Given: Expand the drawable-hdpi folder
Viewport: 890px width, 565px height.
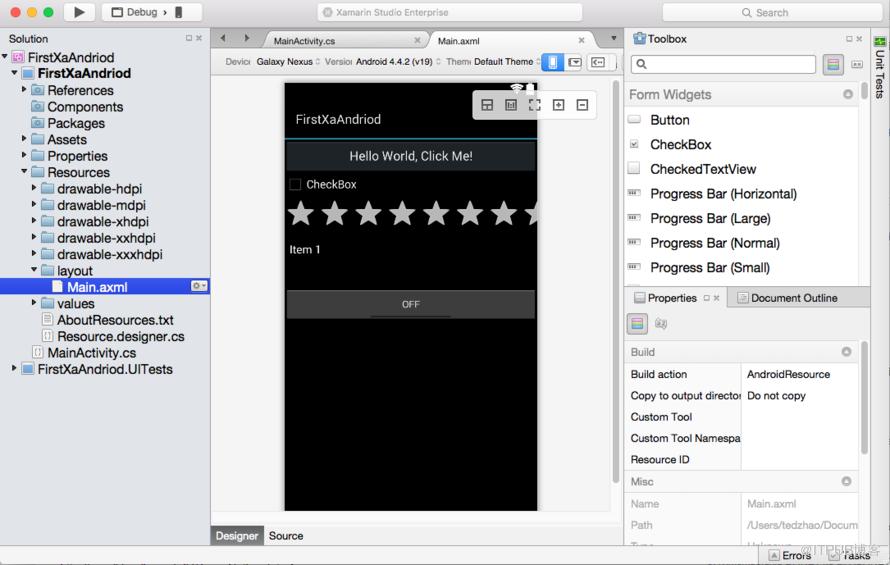Looking at the screenshot, I should click(x=33, y=188).
